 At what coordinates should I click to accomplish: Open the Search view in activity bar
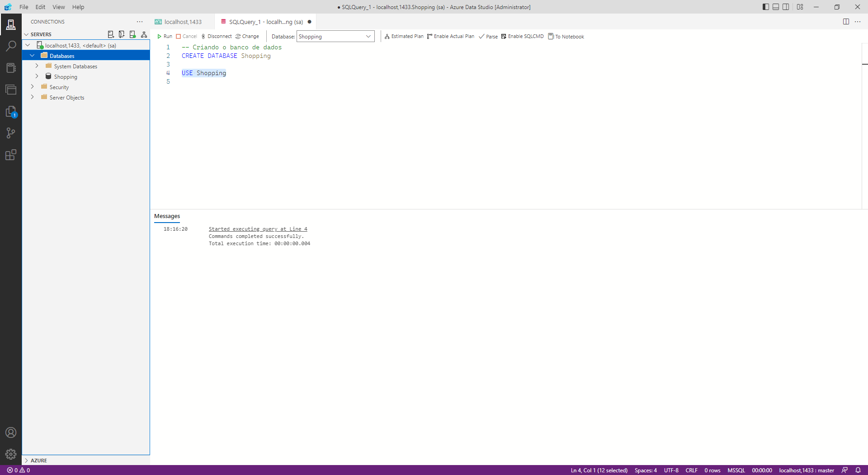click(x=11, y=46)
